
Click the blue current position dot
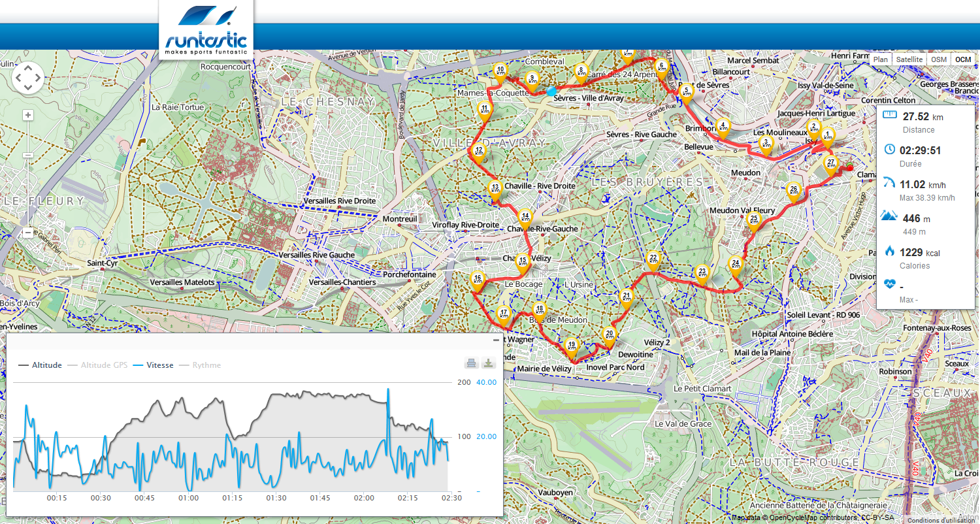[552, 91]
